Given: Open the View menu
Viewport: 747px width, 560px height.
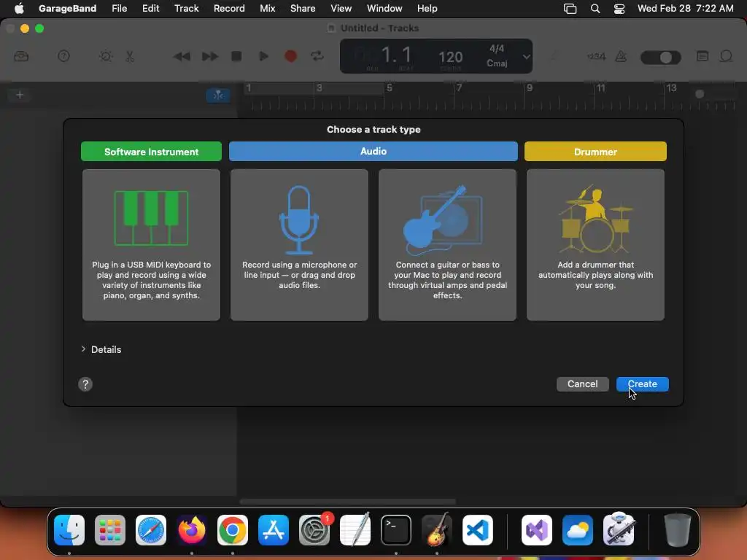Looking at the screenshot, I should tap(341, 8).
